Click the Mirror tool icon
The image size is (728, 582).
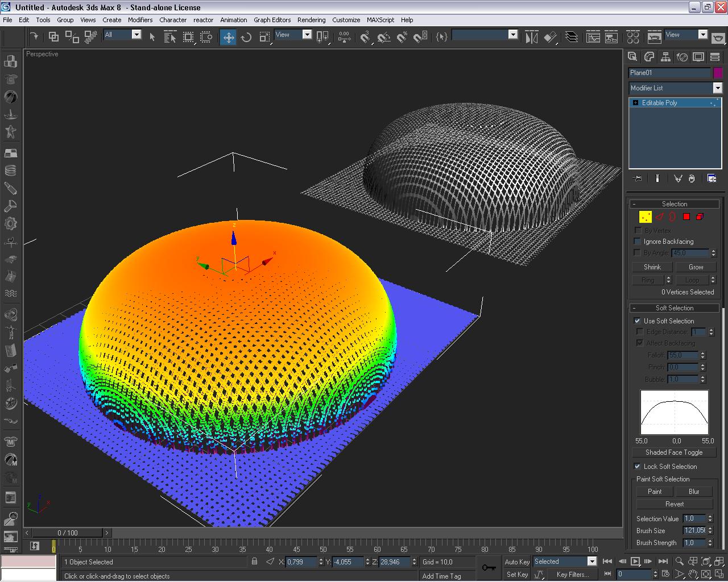(531, 38)
